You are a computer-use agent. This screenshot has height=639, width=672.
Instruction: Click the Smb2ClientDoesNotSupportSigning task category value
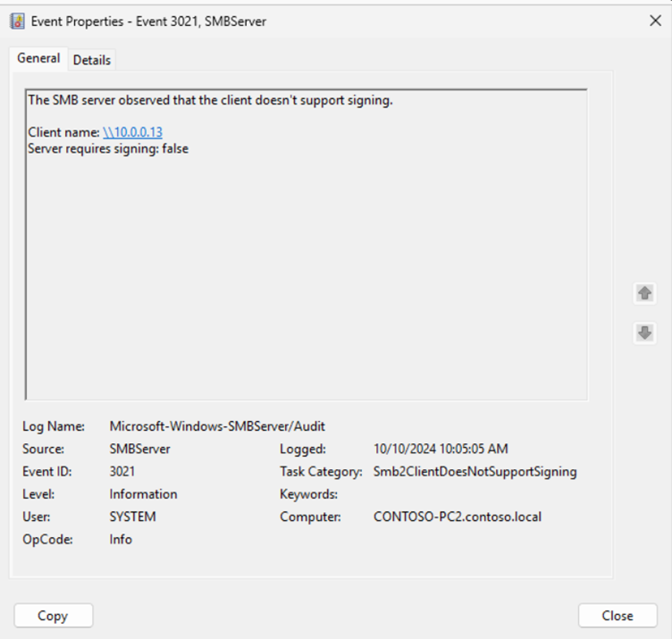475,471
